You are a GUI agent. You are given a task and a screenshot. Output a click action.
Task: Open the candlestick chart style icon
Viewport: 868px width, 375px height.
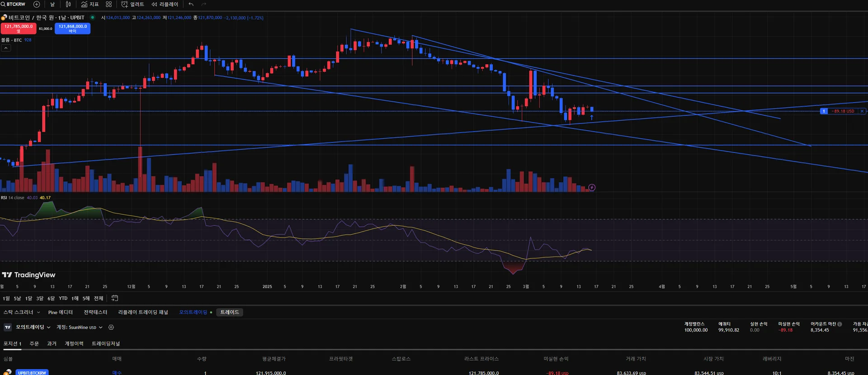pyautogui.click(x=68, y=4)
